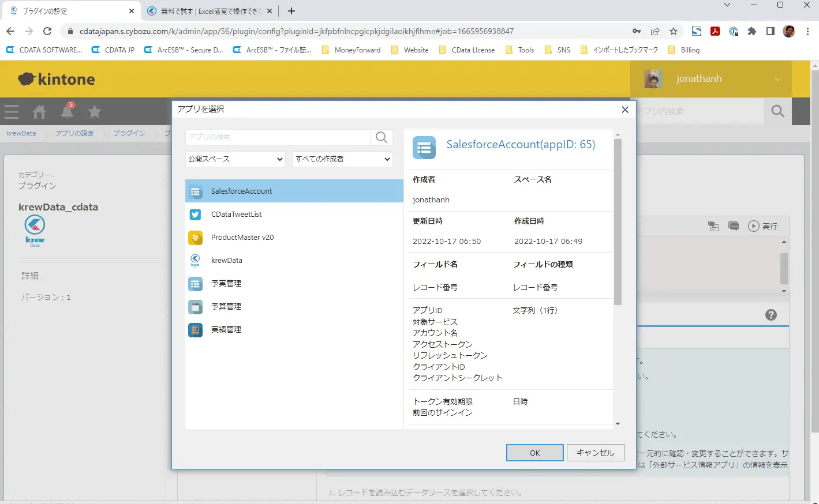Click the search magnifier in app dialog

click(x=382, y=137)
